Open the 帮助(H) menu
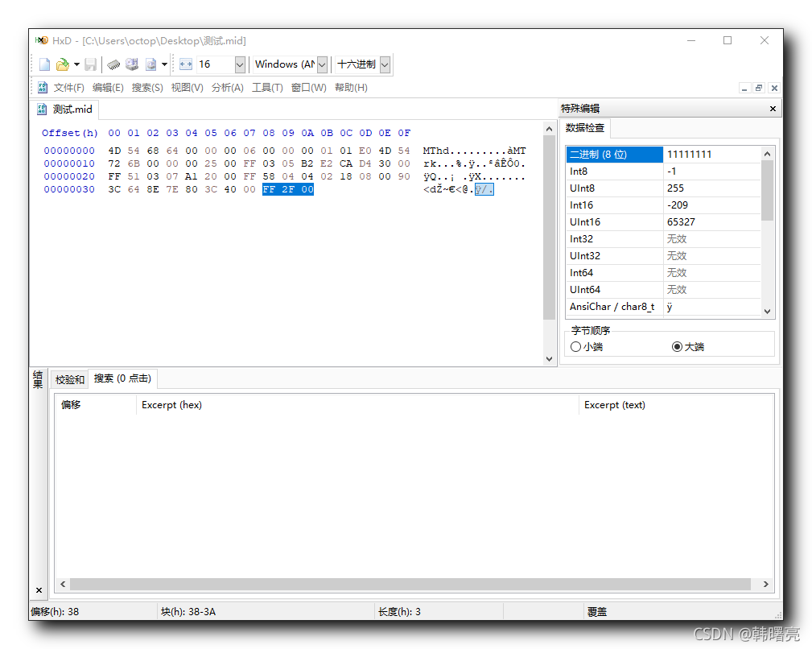812x649 pixels. (x=351, y=88)
